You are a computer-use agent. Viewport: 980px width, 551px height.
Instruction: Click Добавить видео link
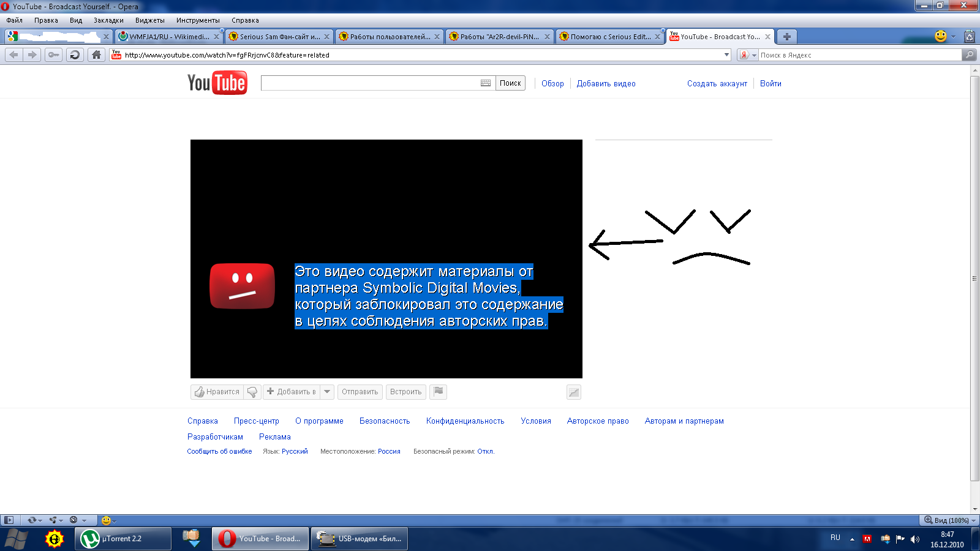click(x=606, y=84)
